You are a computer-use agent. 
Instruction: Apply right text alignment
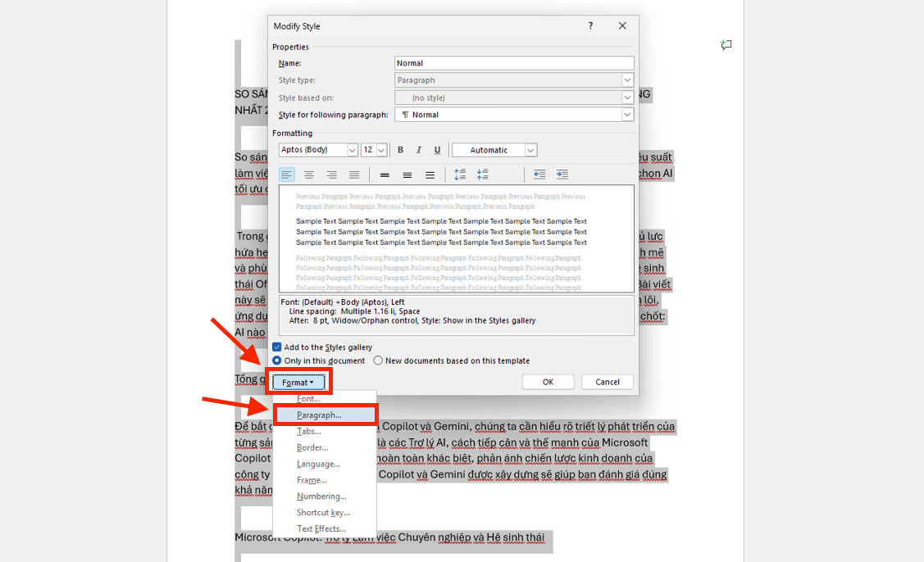point(330,174)
